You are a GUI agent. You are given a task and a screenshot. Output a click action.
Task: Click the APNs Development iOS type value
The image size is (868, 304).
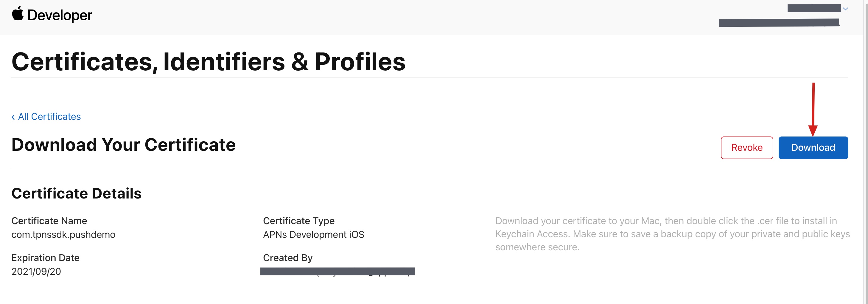tap(313, 235)
